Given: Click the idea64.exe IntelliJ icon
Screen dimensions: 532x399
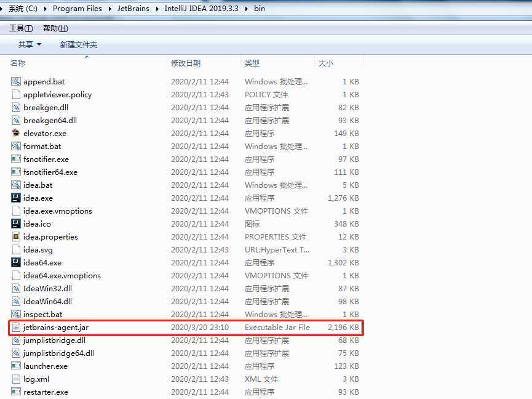Looking at the screenshot, I should 16,262.
